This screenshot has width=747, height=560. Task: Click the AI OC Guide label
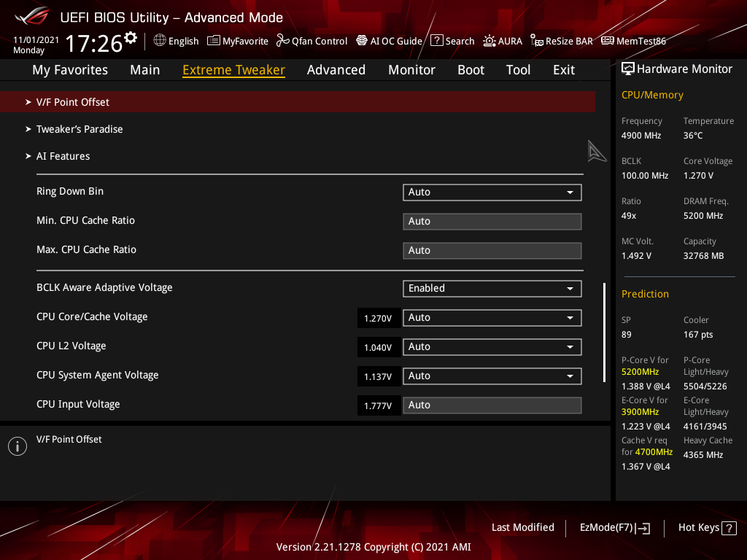pos(396,41)
